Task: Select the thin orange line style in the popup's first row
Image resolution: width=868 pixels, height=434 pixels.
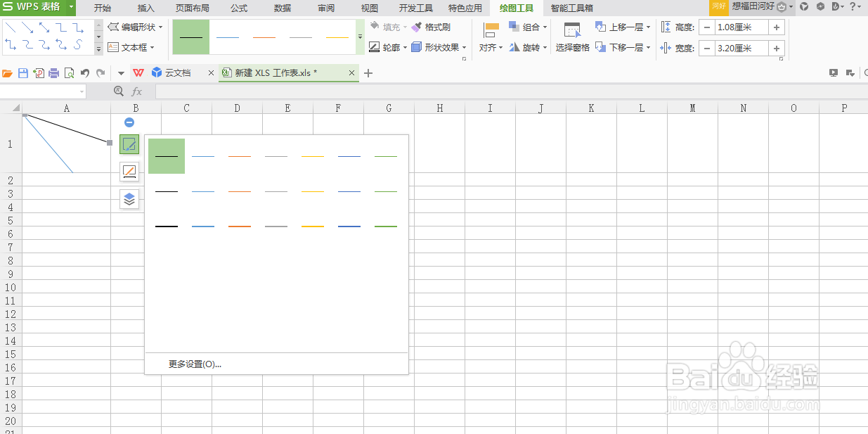Action: coord(240,156)
